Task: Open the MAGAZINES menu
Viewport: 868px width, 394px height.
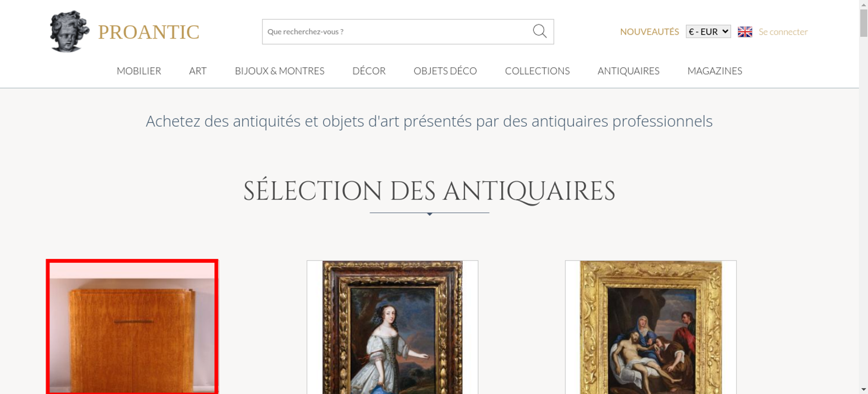Action: 715,71
